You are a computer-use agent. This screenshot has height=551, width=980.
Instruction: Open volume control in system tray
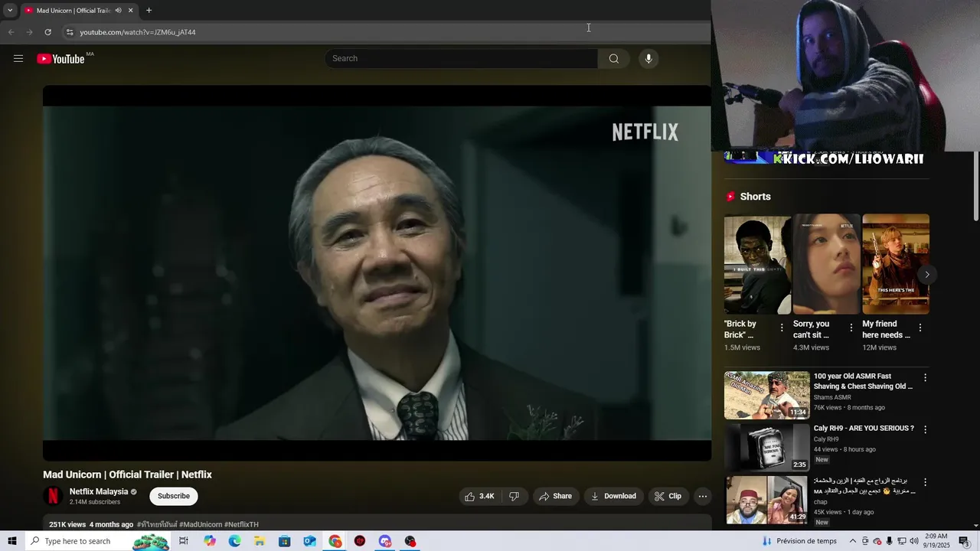914,541
